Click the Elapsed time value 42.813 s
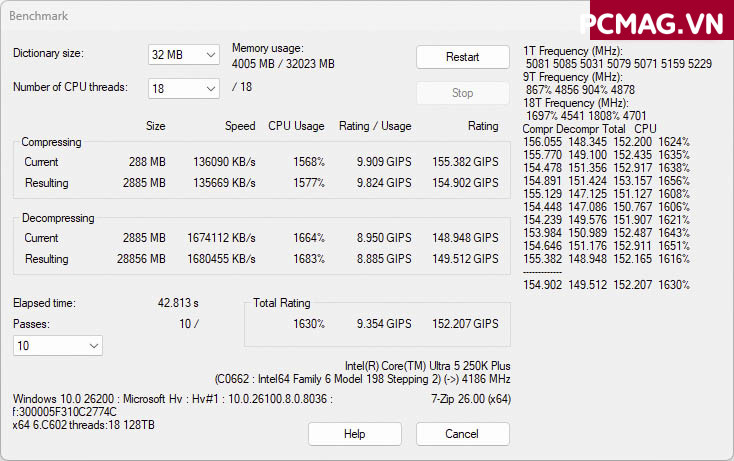 click(x=178, y=303)
